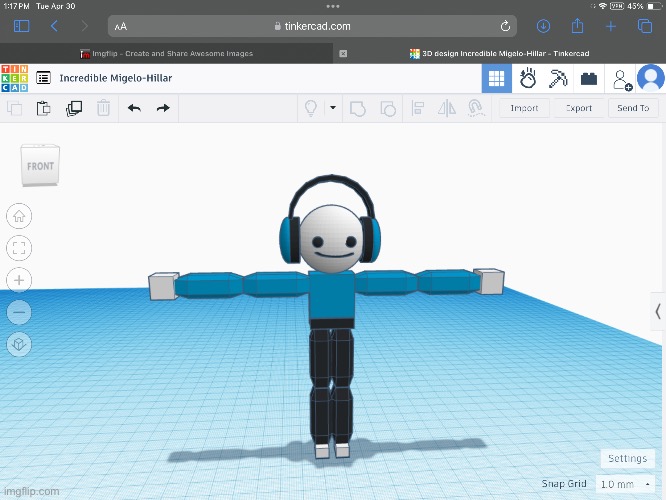Expand the visibility dropdown arrow
Screen dimensions: 666x500
pyautogui.click(x=333, y=107)
